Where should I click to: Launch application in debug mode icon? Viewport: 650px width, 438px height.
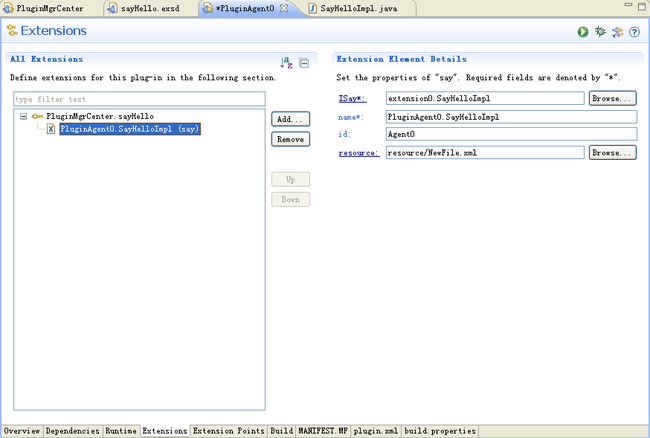point(600,31)
